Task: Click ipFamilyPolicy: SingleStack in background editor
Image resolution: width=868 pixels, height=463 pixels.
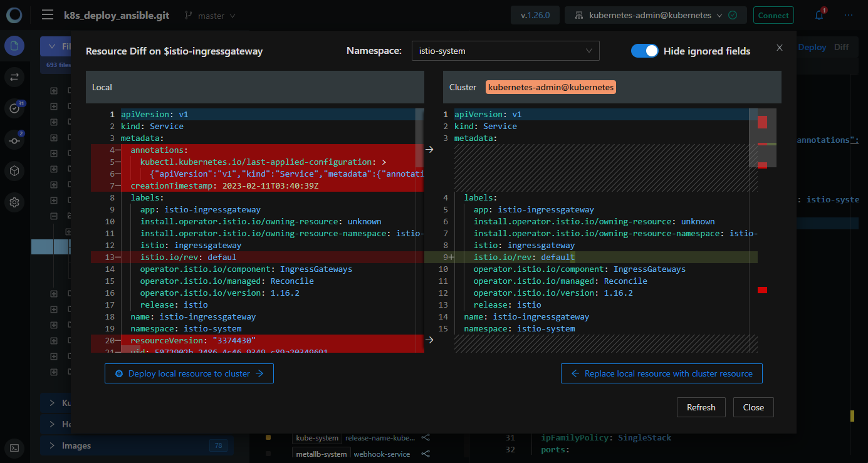Action: point(606,438)
